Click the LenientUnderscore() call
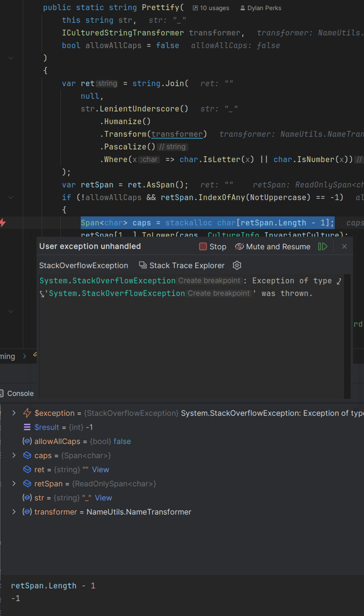This screenshot has height=616, width=364. (144, 109)
